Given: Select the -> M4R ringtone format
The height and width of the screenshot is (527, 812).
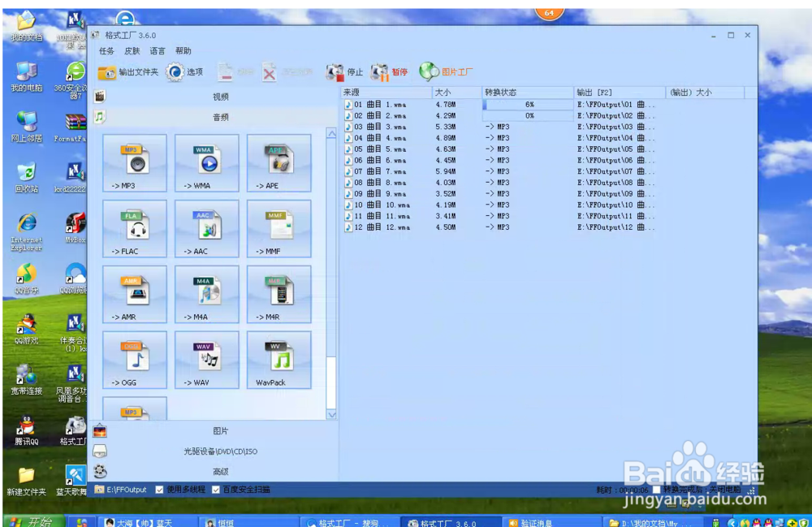Looking at the screenshot, I should click(279, 295).
